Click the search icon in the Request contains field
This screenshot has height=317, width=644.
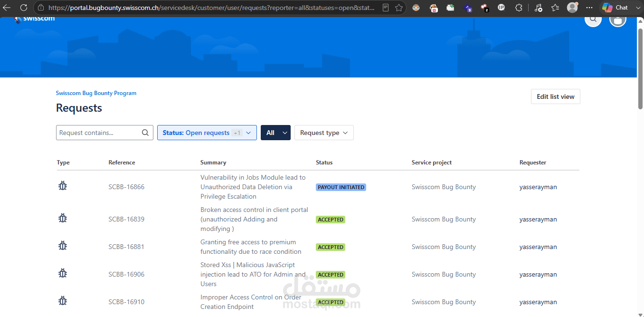coord(145,133)
